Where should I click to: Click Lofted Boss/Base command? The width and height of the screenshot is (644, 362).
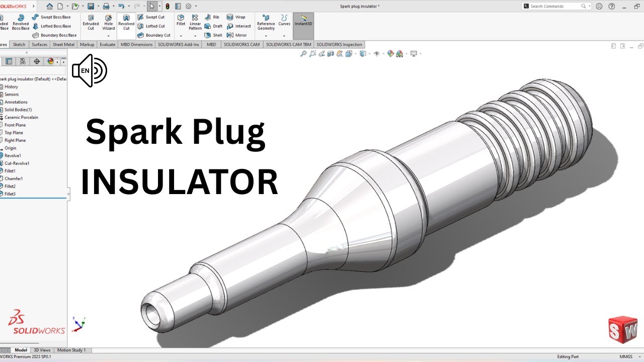click(x=51, y=26)
